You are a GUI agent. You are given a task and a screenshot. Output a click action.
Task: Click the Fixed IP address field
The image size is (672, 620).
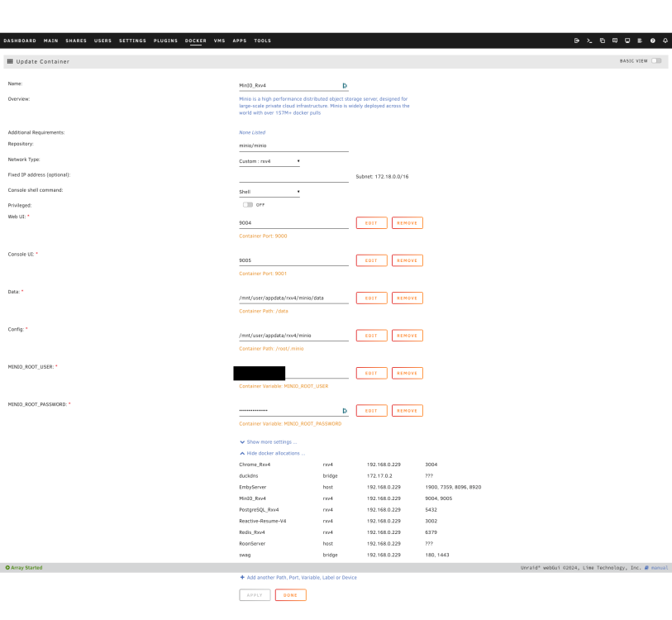(x=293, y=176)
